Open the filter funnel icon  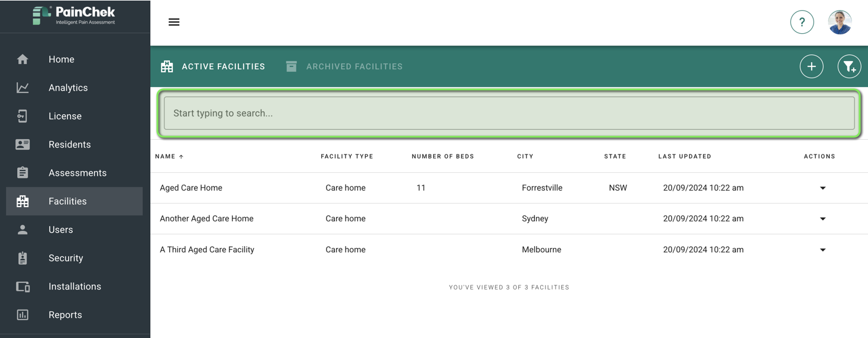click(x=849, y=67)
